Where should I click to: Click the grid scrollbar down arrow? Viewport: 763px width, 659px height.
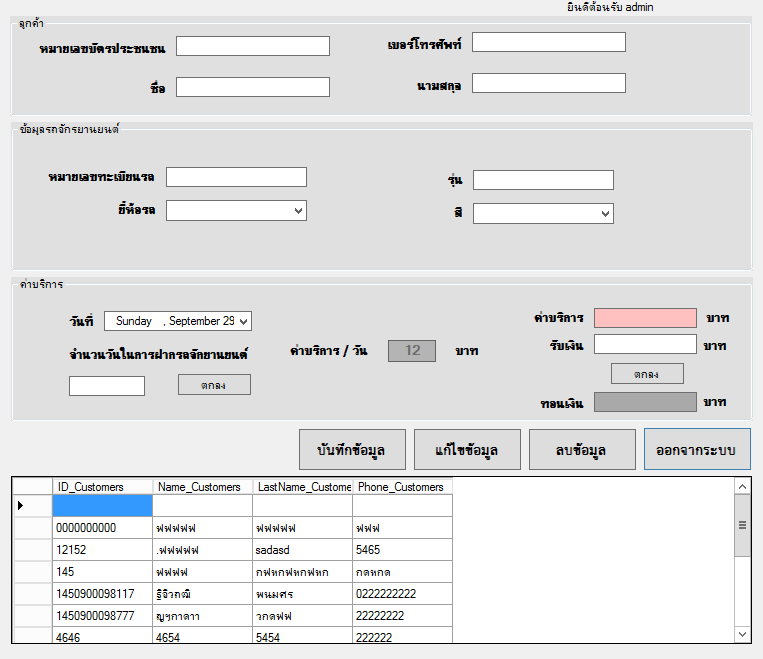coord(742,633)
